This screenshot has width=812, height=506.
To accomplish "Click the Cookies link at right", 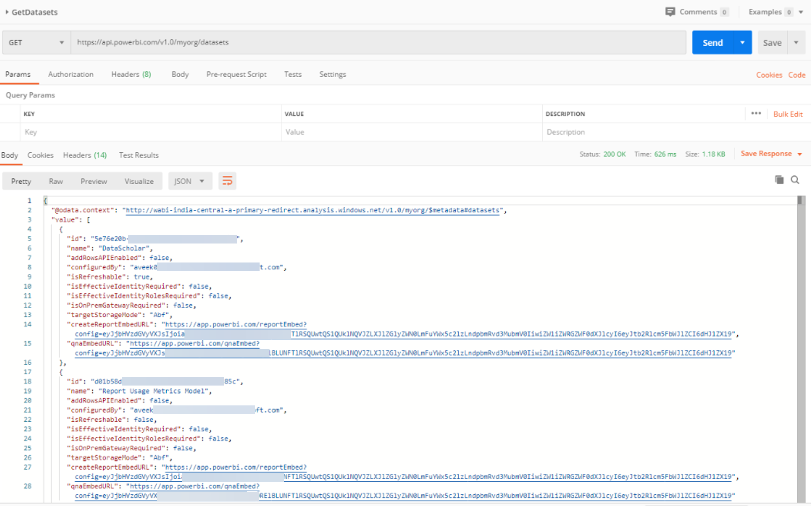I will pyautogui.click(x=769, y=75).
